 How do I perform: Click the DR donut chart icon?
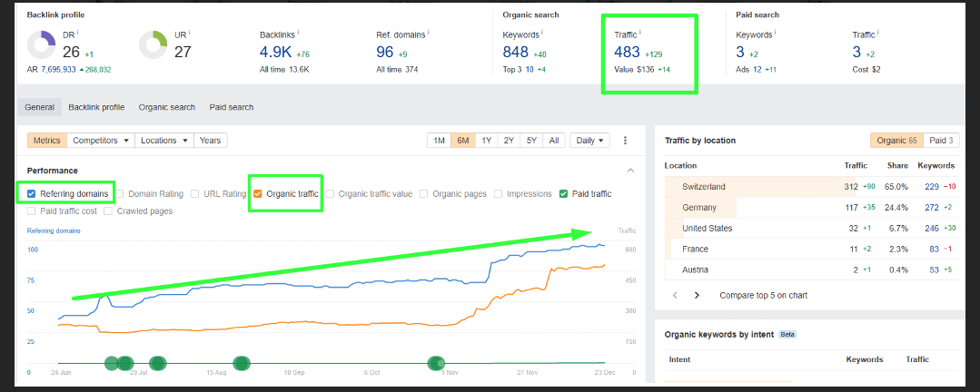(42, 44)
